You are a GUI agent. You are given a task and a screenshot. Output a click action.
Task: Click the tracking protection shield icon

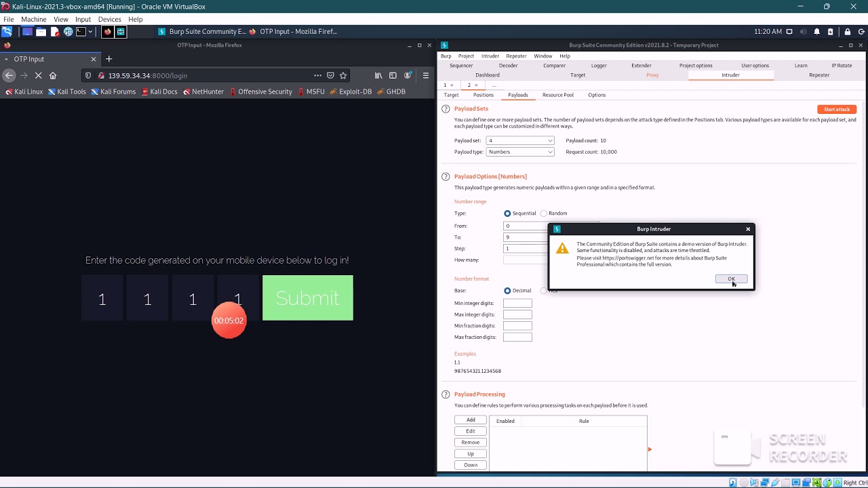[88, 75]
